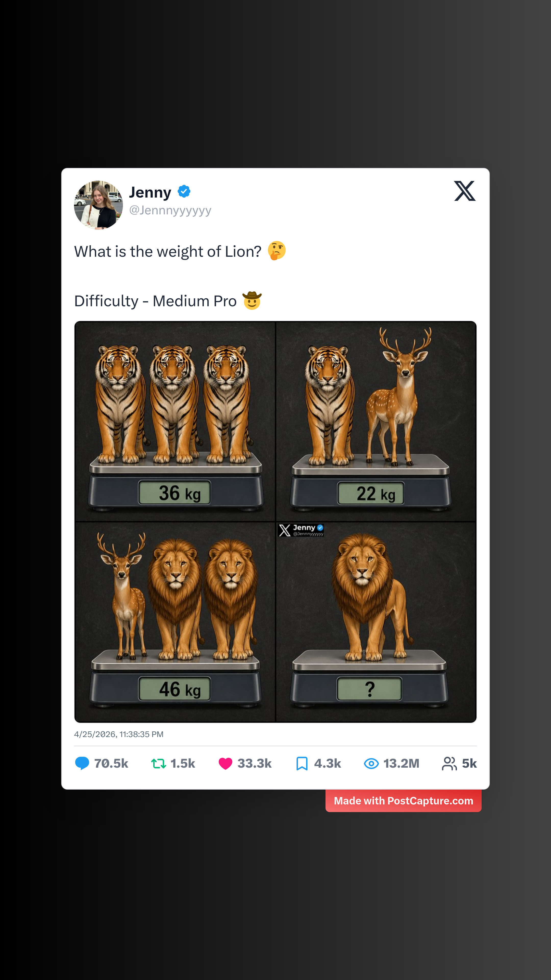Click the question mark scale display
Screen dimensions: 551x980
pyautogui.click(x=369, y=689)
